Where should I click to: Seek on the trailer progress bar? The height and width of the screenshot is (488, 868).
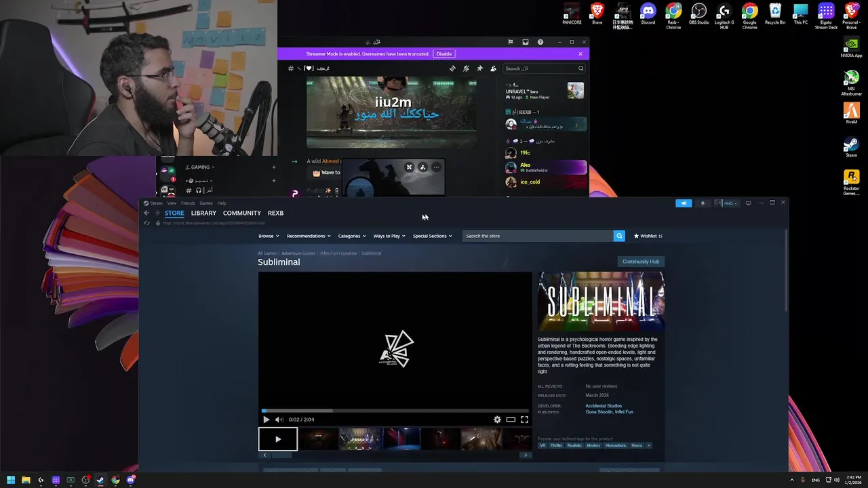click(x=395, y=411)
